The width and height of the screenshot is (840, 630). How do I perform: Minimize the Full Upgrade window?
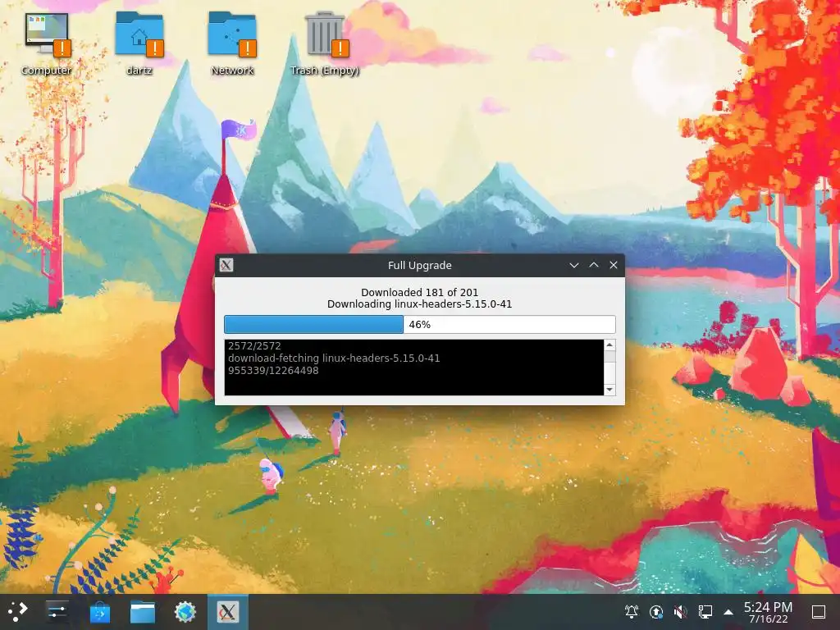click(573, 265)
